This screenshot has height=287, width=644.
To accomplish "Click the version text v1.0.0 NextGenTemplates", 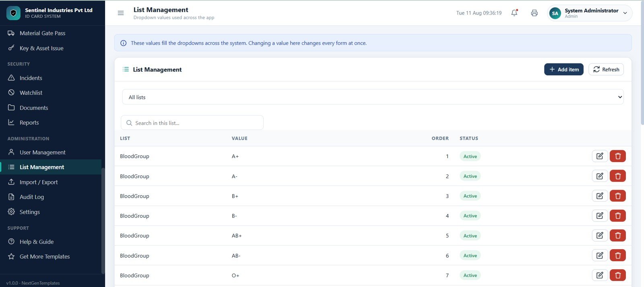I will [33, 283].
